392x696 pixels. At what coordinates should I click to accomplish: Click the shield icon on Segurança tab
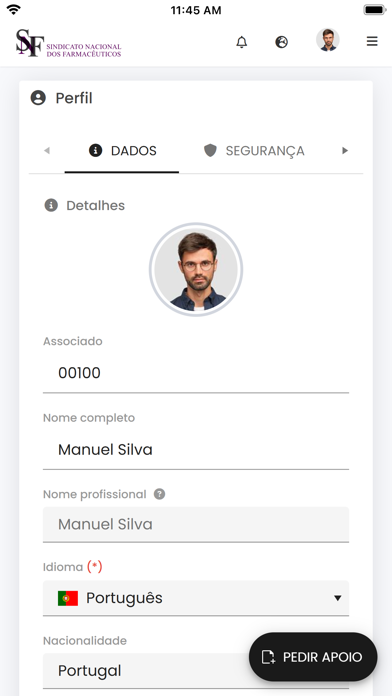click(210, 150)
